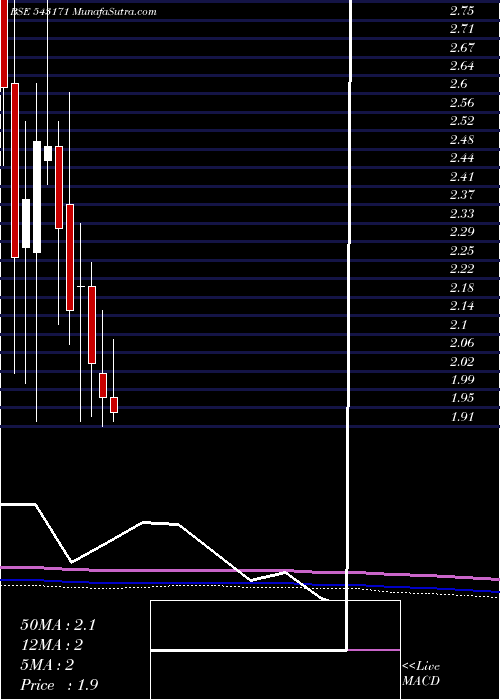This screenshot has height=700, width=500.
Task: Click the 2.02 price axis label
Action: click(x=462, y=362)
